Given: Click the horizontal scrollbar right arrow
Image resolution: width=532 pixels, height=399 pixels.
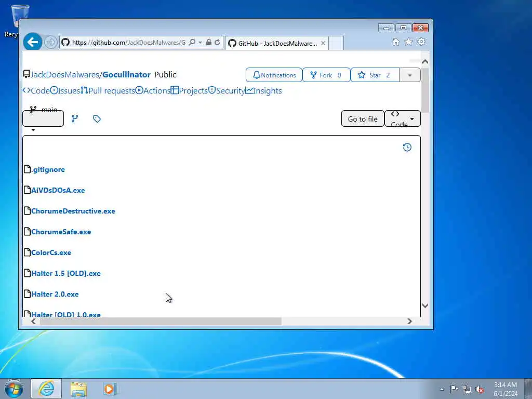Looking at the screenshot, I should pyautogui.click(x=409, y=321).
